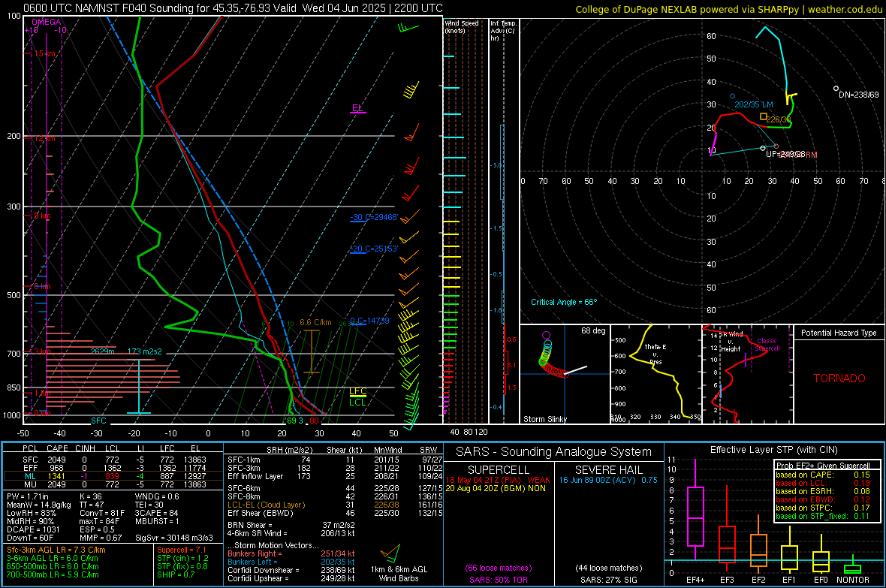Select the magenta EL marker on skew-T
The height and width of the screenshot is (588, 886).
357,108
